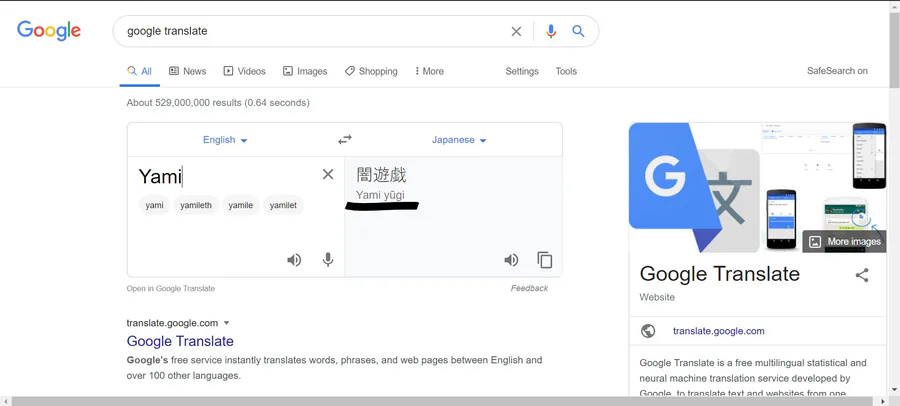Screen dimensions: 900x406
Task: Click SafeSearch on label
Action: point(837,71)
